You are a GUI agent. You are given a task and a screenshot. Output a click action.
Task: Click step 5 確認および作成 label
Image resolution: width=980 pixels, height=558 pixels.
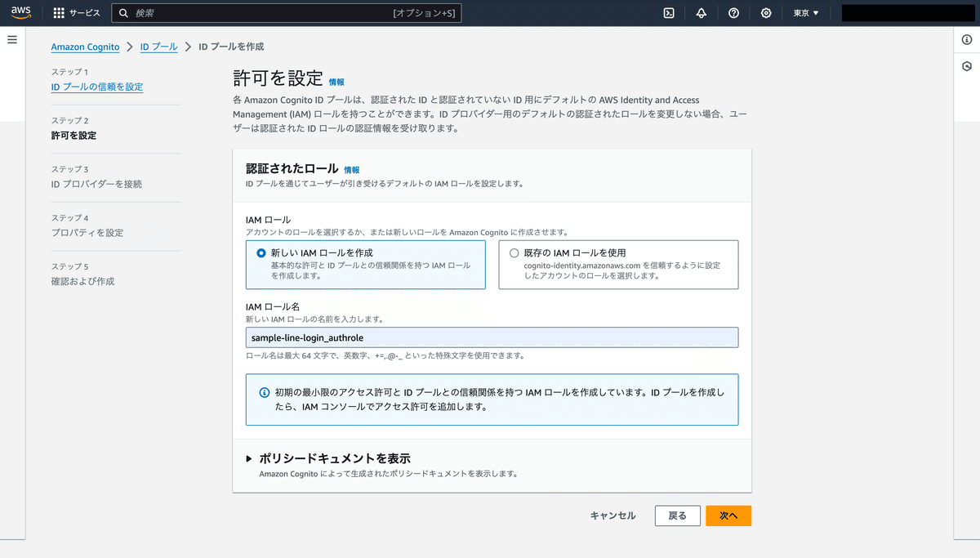point(82,282)
